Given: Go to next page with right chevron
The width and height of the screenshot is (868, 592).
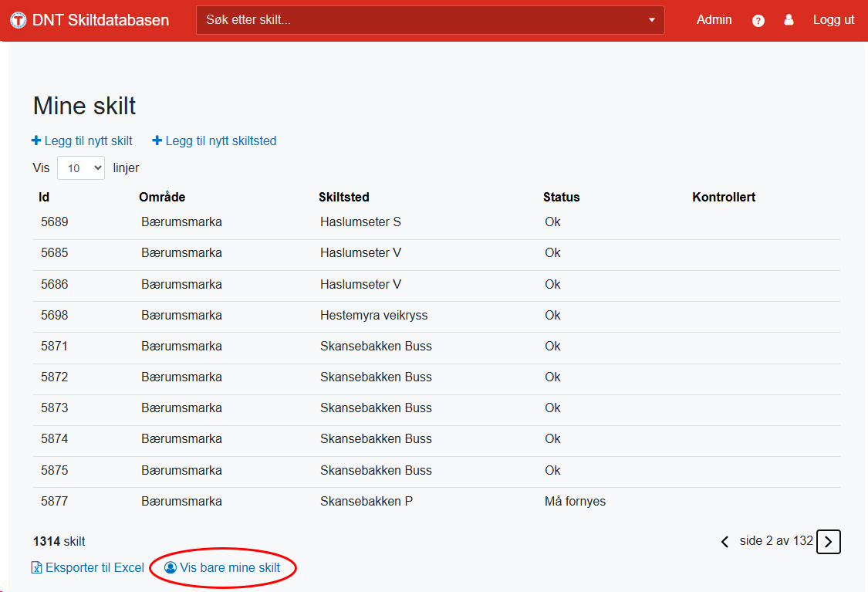Looking at the screenshot, I should click(828, 542).
